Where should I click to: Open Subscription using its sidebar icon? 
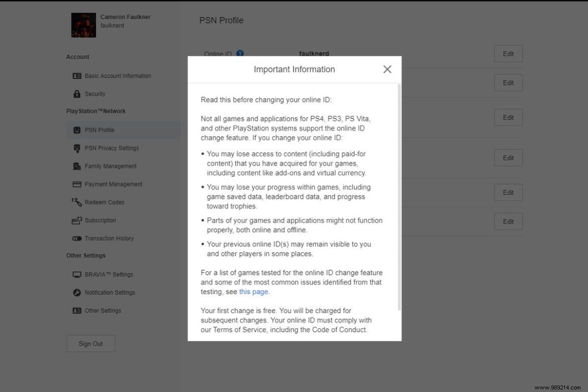click(76, 220)
